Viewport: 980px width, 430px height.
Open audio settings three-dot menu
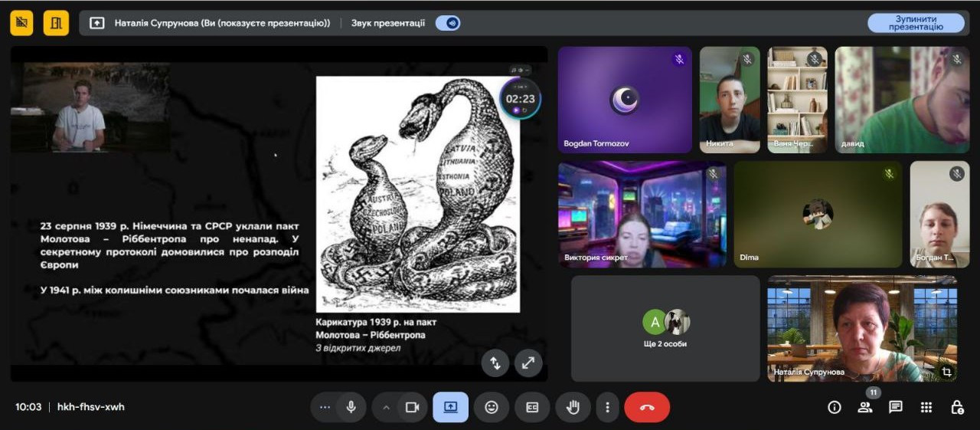click(x=325, y=407)
